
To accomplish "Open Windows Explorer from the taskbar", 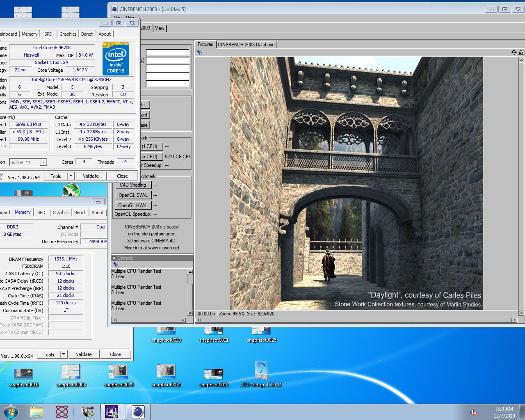I will tap(37, 412).
